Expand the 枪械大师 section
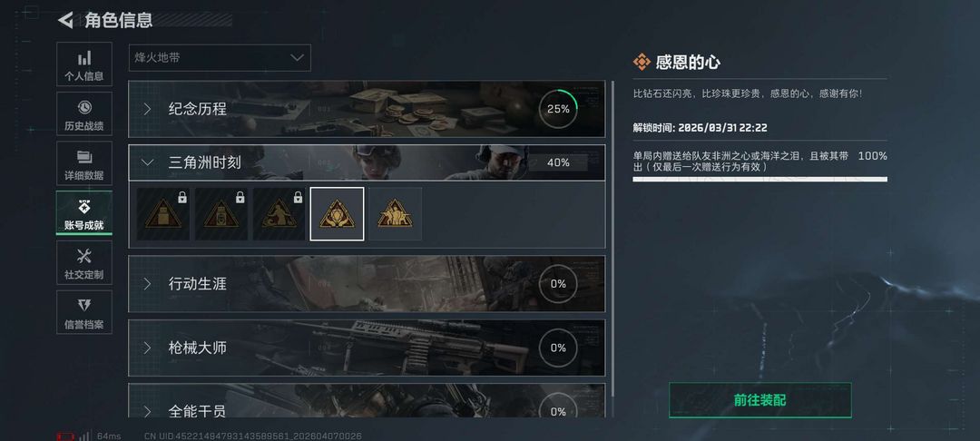The image size is (980, 441). 367,348
